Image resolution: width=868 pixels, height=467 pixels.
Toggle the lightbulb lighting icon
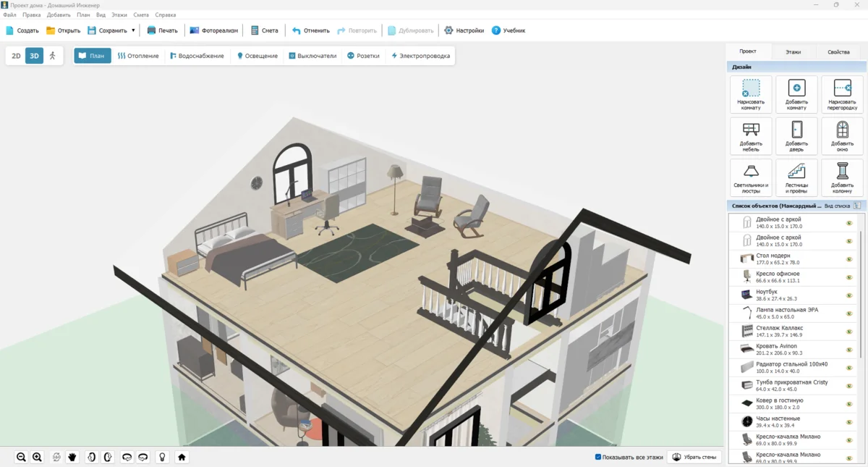point(163,457)
